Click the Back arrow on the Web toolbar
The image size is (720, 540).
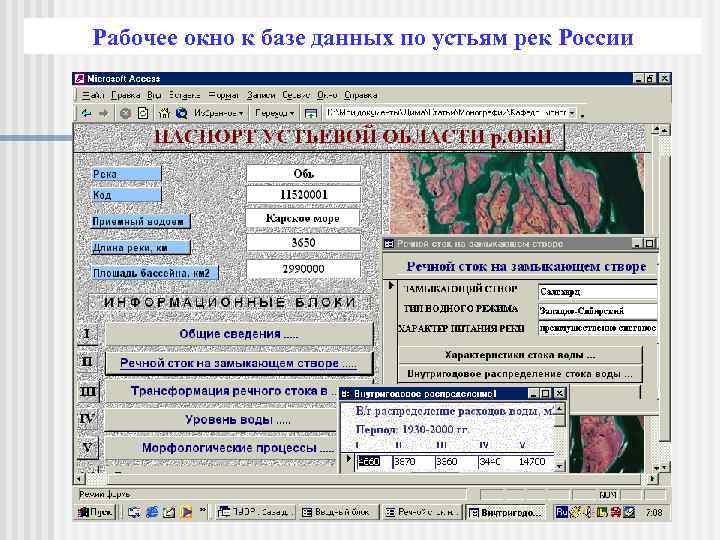86,113
